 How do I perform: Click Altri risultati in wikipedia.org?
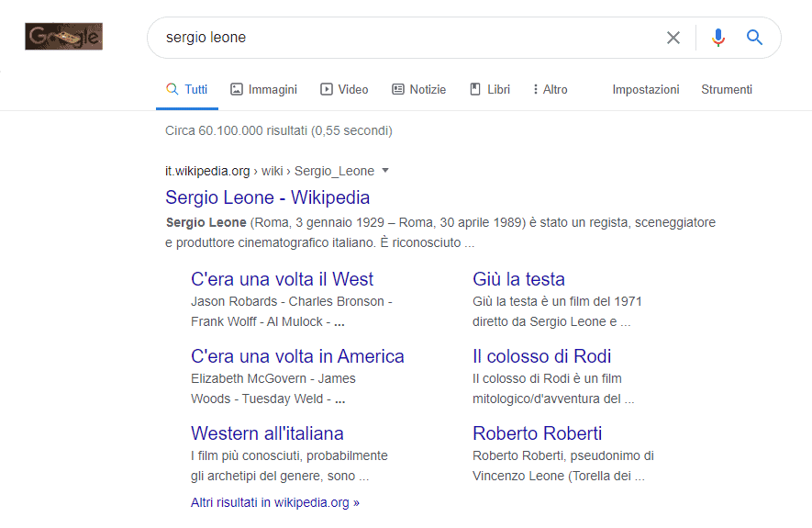click(275, 502)
